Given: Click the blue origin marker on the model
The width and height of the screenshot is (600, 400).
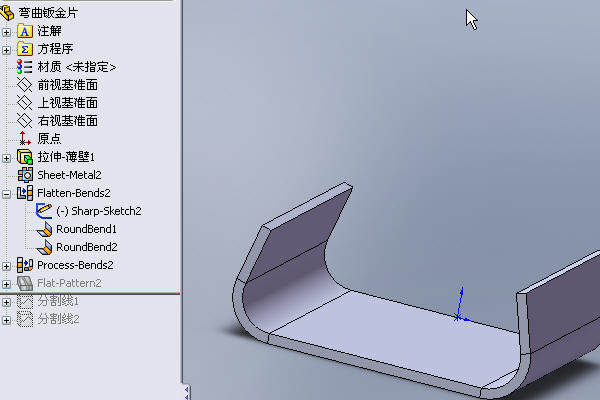Looking at the screenshot, I should click(457, 317).
